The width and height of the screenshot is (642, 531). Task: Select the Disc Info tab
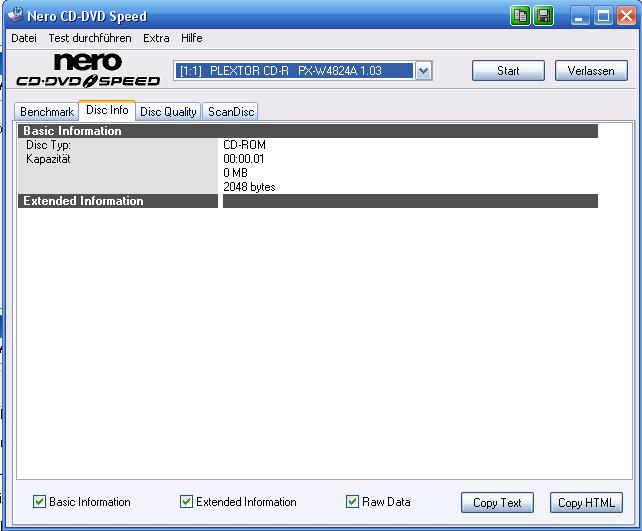point(107,110)
